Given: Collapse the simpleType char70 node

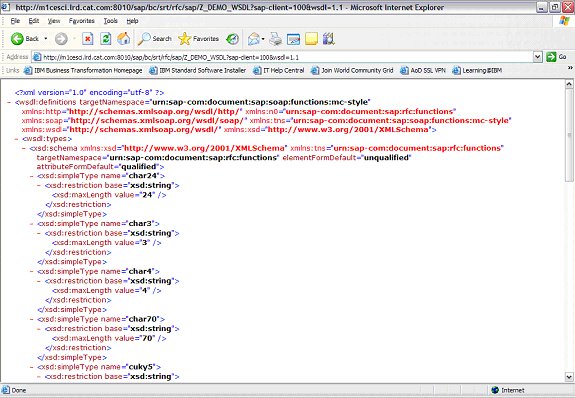Looking at the screenshot, I should pos(32,320).
